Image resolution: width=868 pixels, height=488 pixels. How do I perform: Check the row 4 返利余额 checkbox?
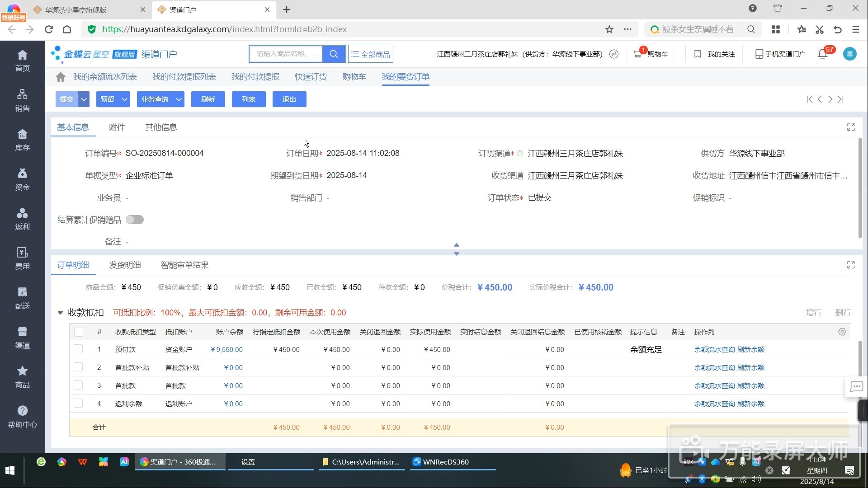[x=78, y=404]
